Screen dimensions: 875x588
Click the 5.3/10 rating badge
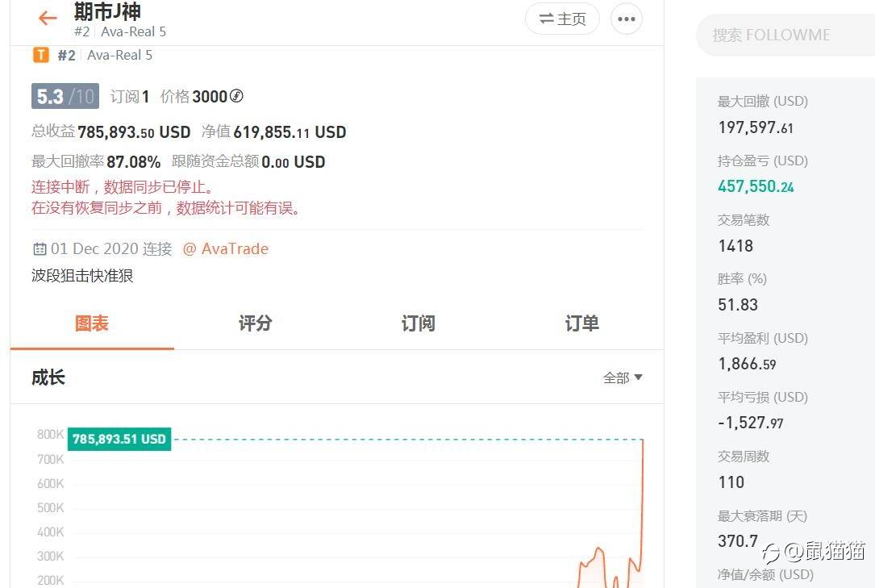pos(65,96)
